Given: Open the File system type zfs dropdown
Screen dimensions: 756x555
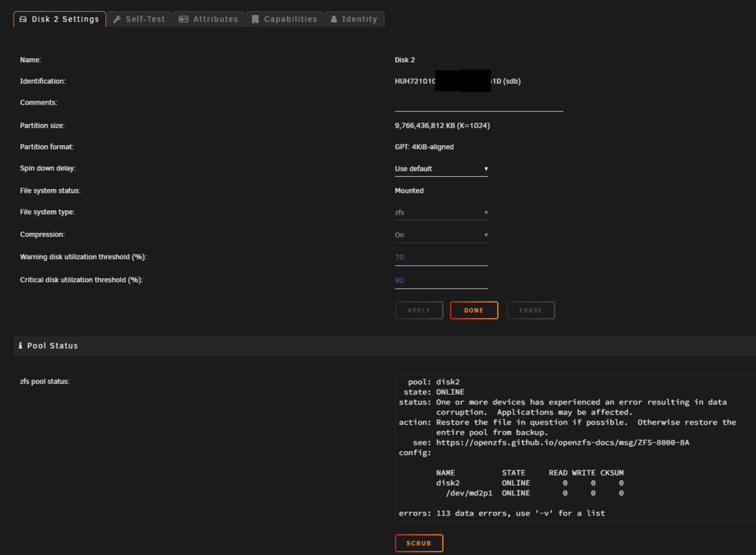Looking at the screenshot, I should (442, 212).
